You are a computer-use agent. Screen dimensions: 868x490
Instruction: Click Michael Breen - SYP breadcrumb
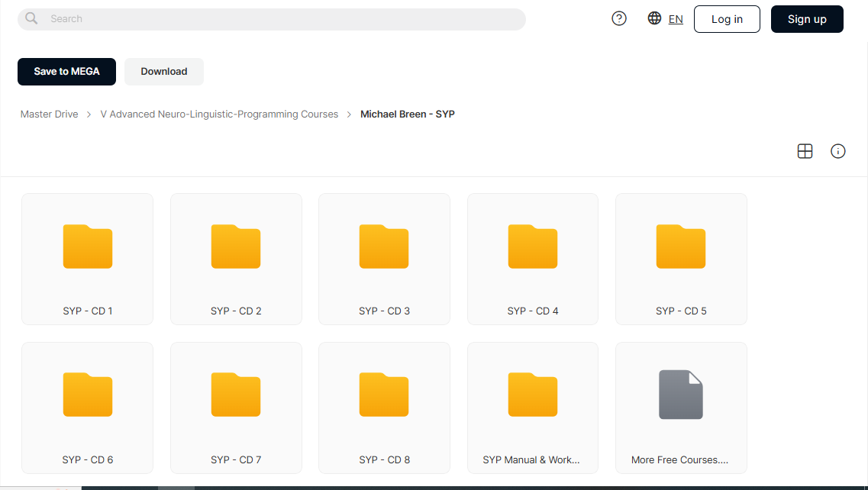408,114
